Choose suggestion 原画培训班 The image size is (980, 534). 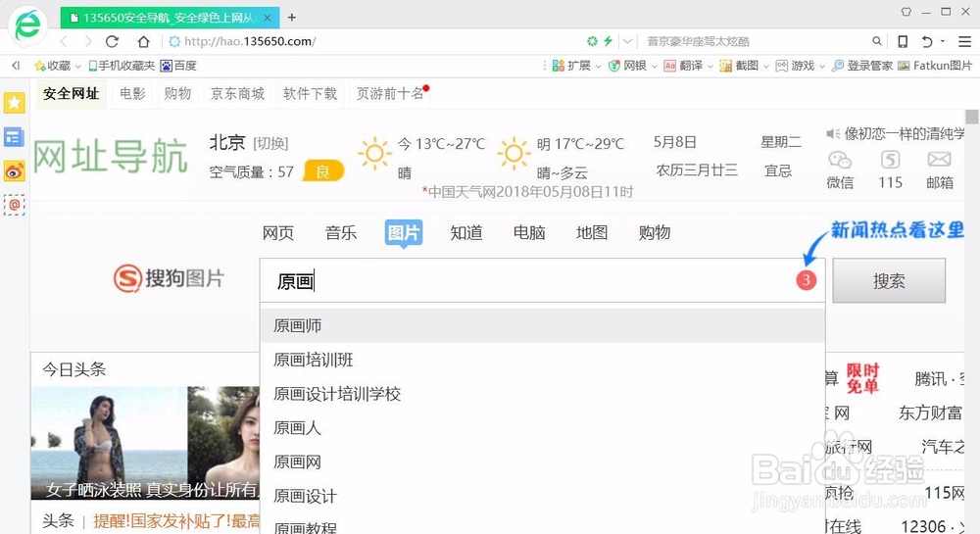[x=543, y=360]
